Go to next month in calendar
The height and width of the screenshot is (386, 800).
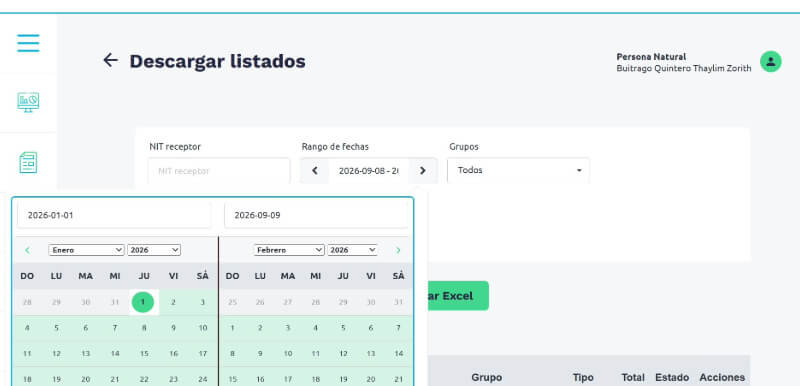click(398, 250)
